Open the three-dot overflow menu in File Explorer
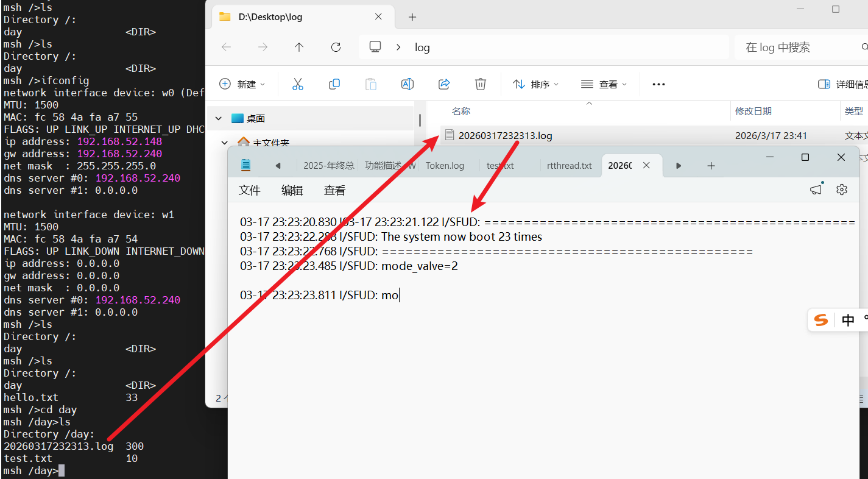 coord(658,84)
